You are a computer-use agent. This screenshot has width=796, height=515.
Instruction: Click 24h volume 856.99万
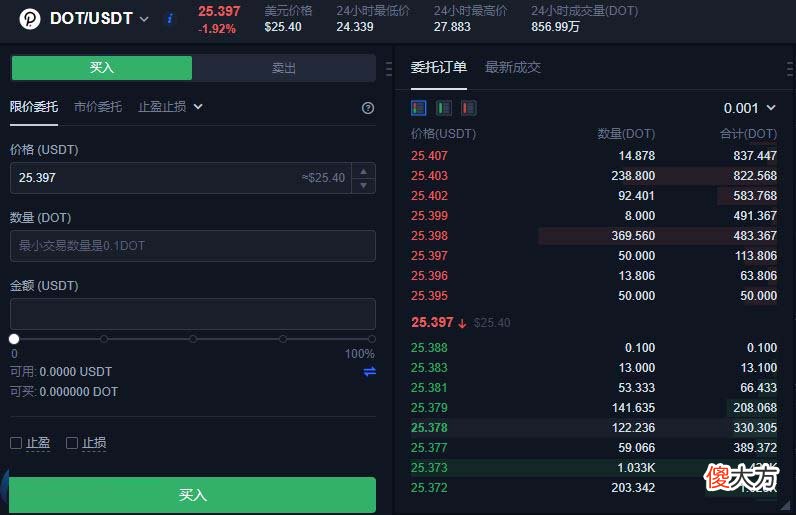click(x=555, y=26)
